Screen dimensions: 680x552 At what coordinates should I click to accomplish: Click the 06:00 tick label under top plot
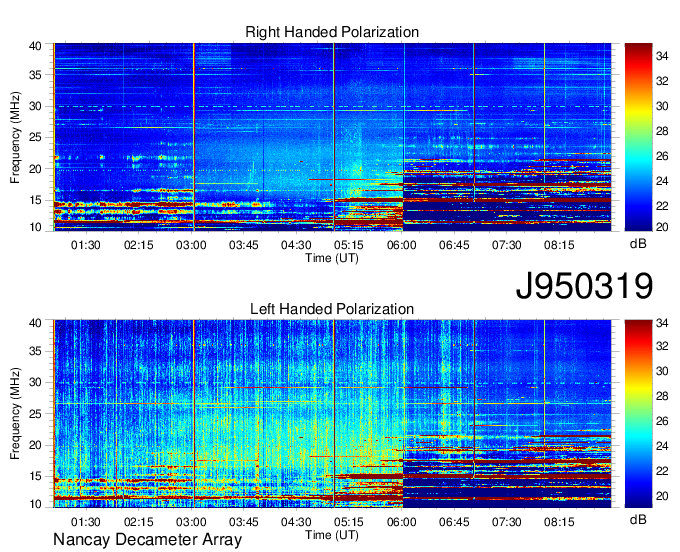(x=402, y=245)
